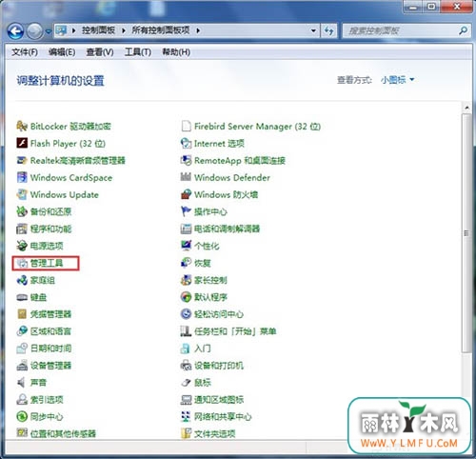The height and width of the screenshot is (459, 476).
Task: Open the 设备和打印机 link
Action: pyautogui.click(x=219, y=366)
